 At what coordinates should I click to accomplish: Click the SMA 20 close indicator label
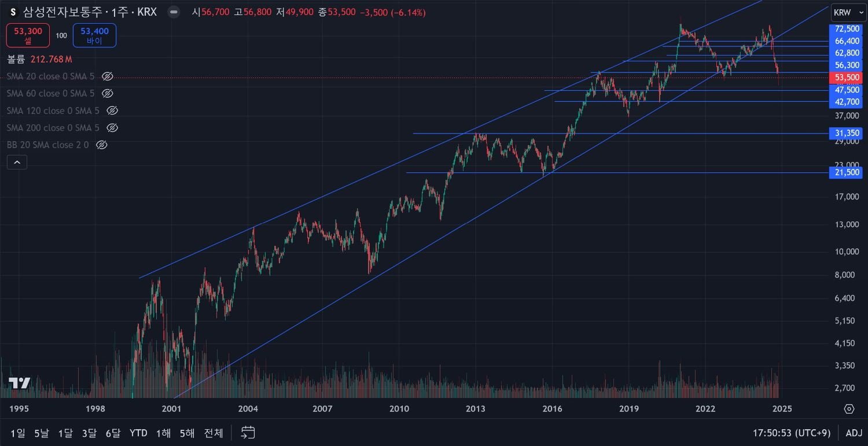coord(50,76)
